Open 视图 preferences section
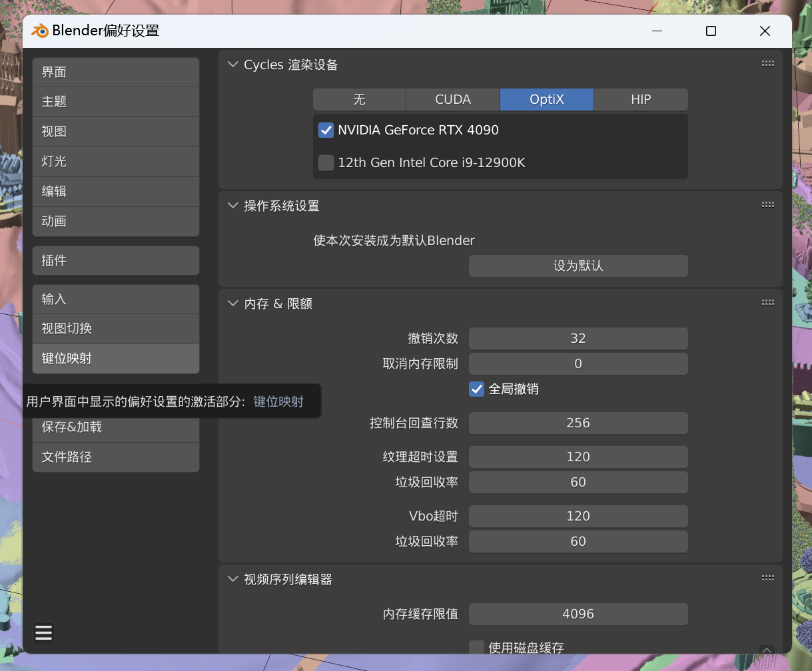 (x=116, y=132)
